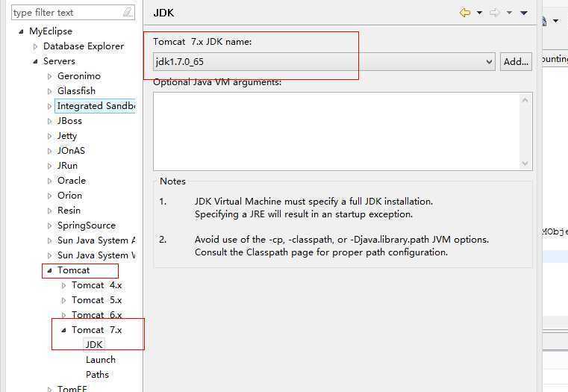Select MyEclipse in preferences tree
The height and width of the screenshot is (392, 568).
[x=51, y=31]
